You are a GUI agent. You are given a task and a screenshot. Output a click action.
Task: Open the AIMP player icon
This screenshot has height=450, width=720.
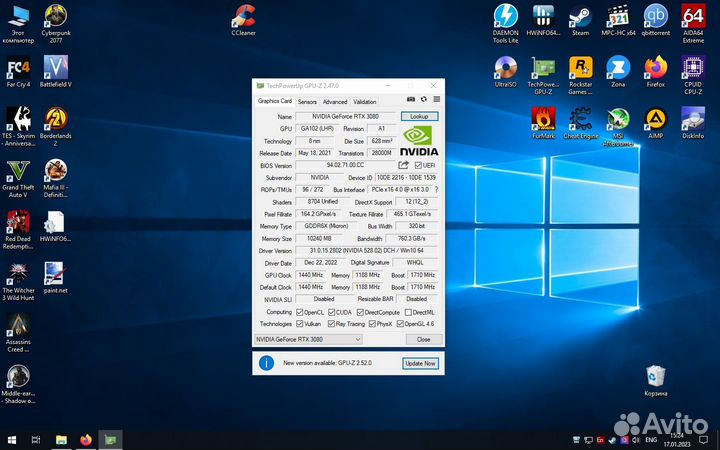656,123
